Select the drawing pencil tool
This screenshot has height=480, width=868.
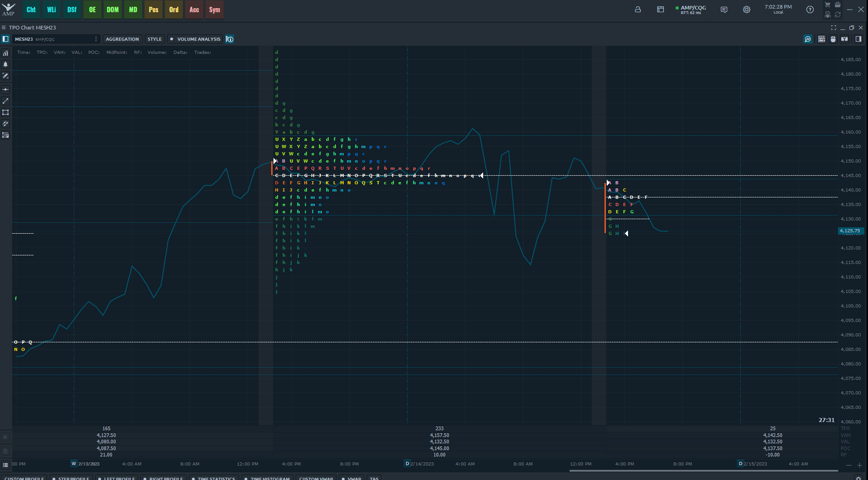pos(5,76)
